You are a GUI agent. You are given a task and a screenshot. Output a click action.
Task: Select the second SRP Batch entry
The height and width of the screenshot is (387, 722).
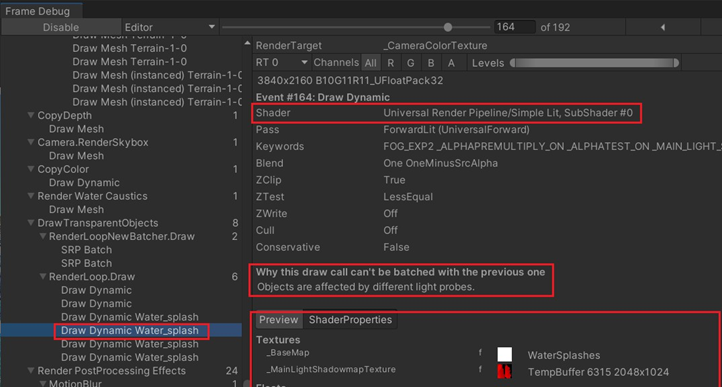87,264
